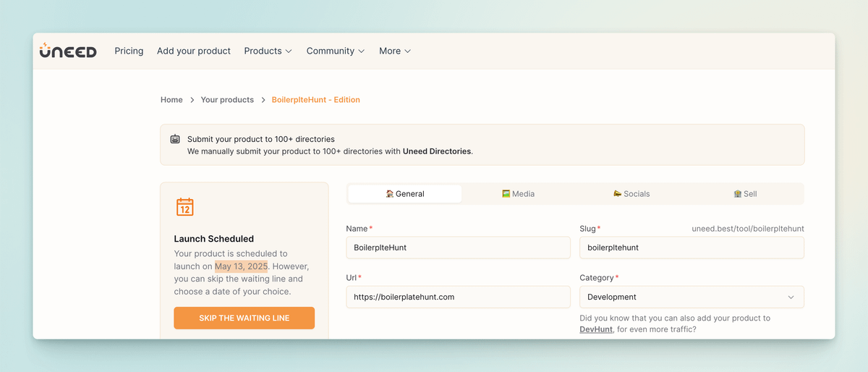
Task: Focus the Url text field
Action: (458, 297)
